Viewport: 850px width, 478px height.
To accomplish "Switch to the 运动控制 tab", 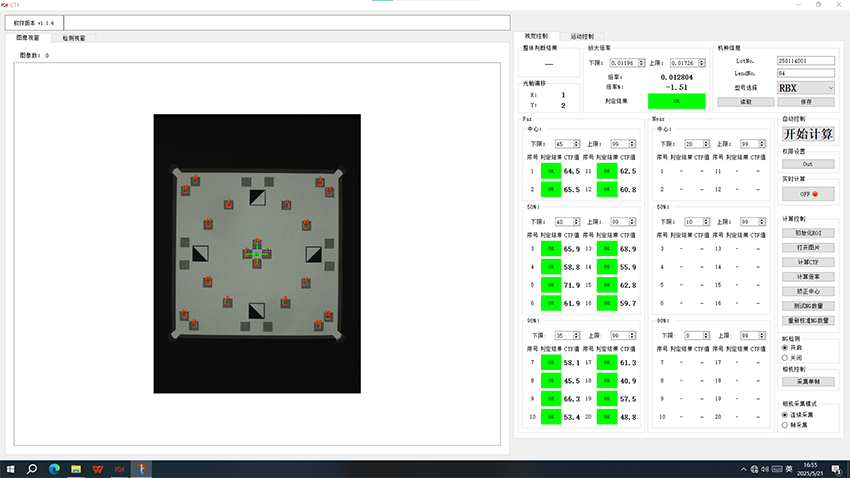I will 576,36.
